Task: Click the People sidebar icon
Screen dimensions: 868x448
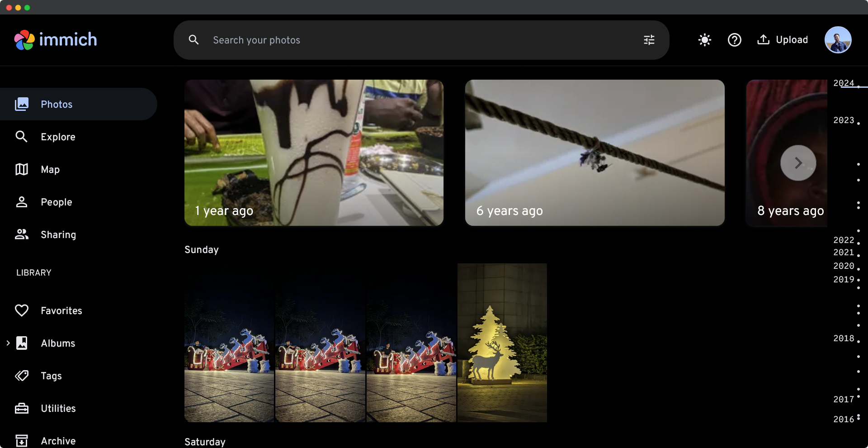Action: (22, 202)
